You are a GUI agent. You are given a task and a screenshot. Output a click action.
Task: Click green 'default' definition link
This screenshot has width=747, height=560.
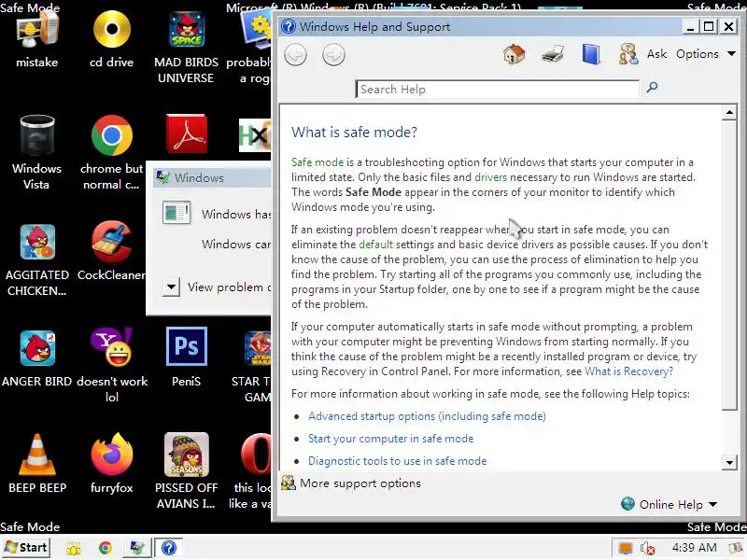click(375, 245)
